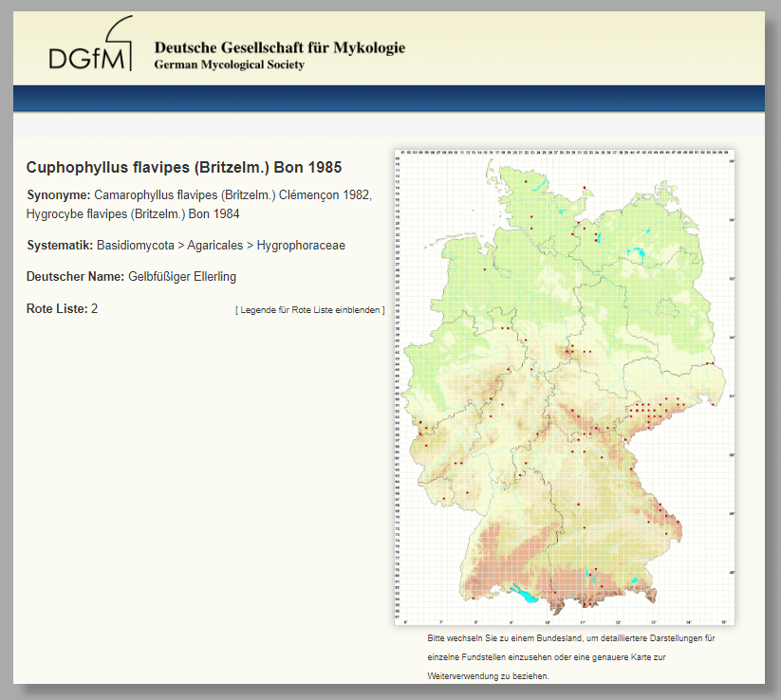Select synonym text 'Camarophyllus flavipes (Britzelm.) Clémençon 1982'
The height and width of the screenshot is (700, 781).
(x=232, y=194)
